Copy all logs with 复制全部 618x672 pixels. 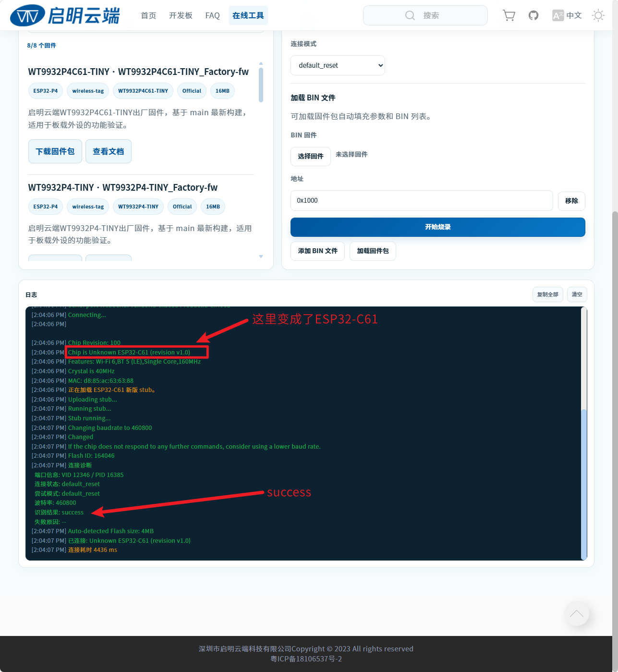[x=548, y=294]
